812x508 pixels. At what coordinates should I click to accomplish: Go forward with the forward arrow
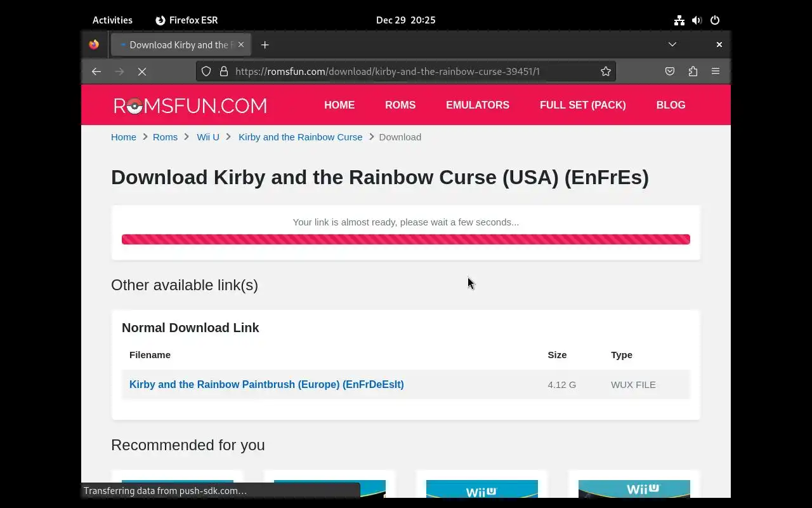click(119, 72)
